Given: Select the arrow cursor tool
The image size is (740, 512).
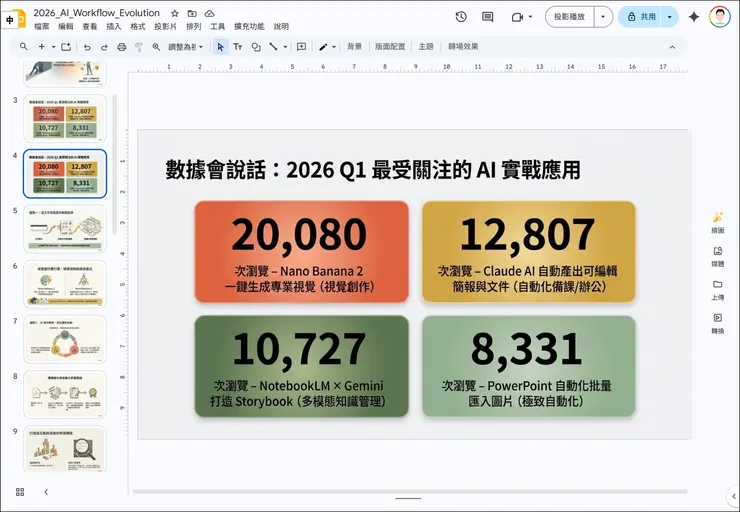Looking at the screenshot, I should coord(220,47).
